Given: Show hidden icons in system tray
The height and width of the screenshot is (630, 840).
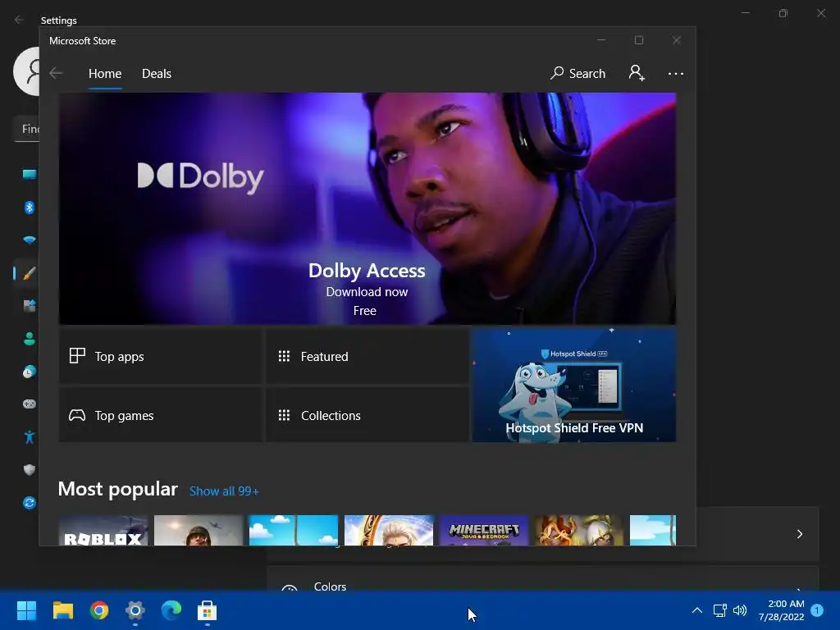Looking at the screenshot, I should 697,610.
